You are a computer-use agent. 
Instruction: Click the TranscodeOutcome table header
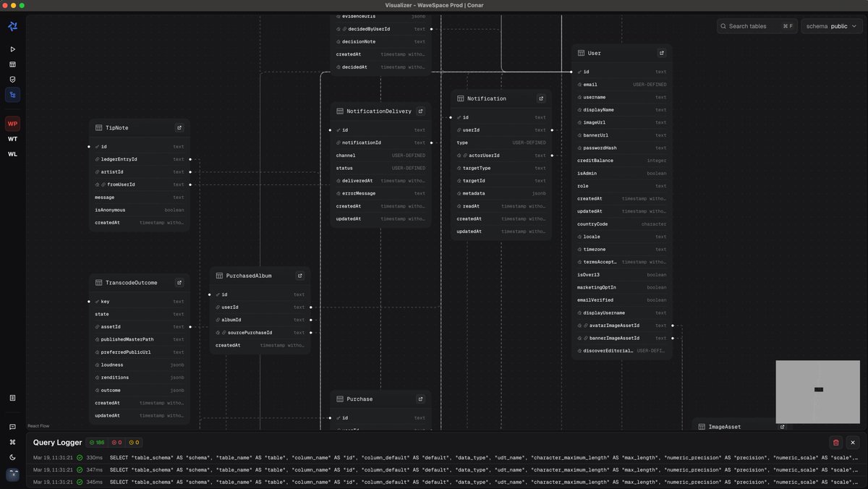(x=140, y=283)
